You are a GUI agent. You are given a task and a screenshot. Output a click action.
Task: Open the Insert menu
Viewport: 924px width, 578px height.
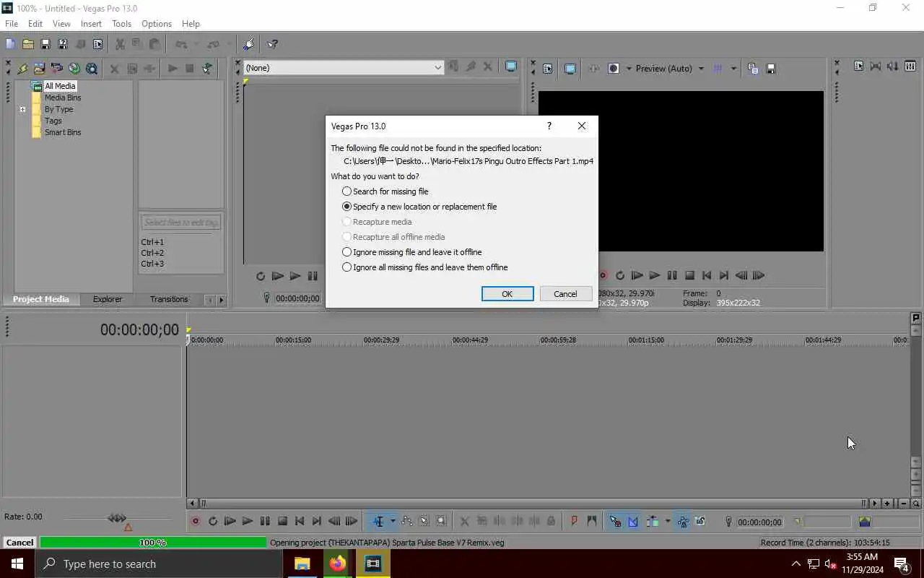[x=91, y=24]
